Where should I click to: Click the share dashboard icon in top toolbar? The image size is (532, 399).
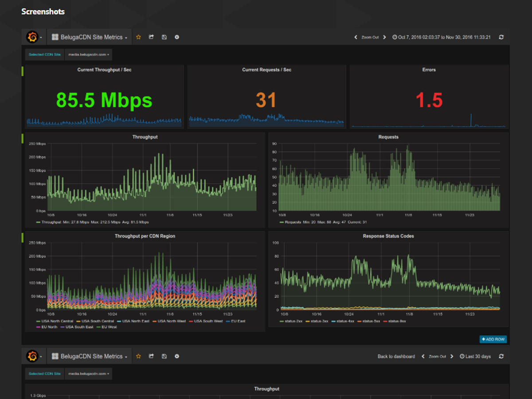(x=151, y=37)
